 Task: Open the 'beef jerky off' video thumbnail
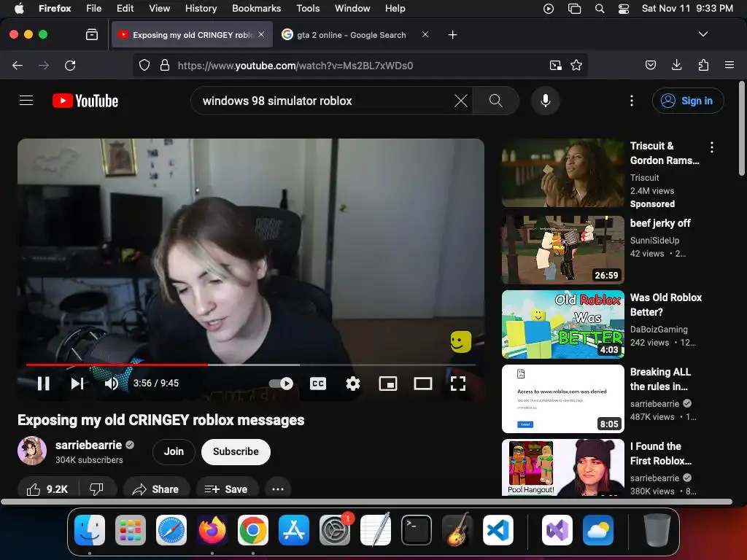point(562,249)
